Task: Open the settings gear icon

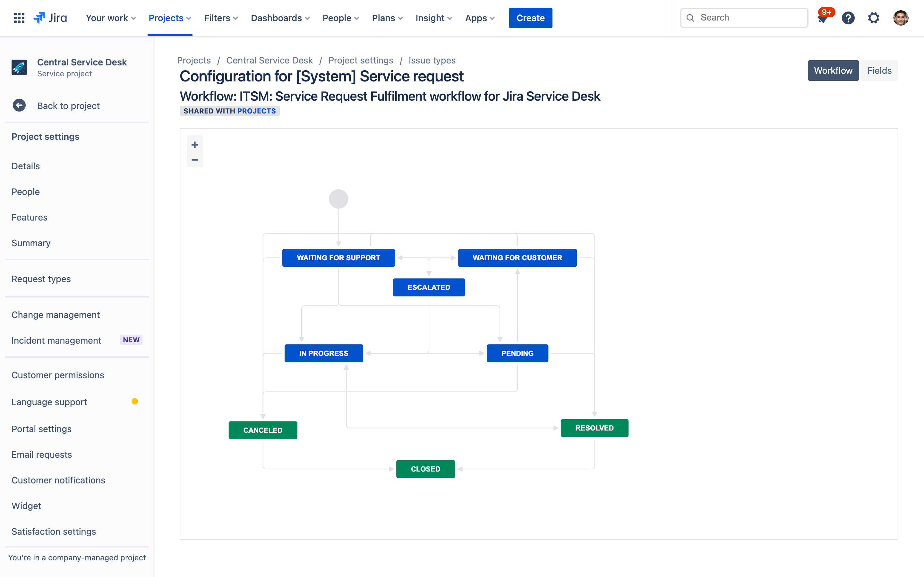Action: pos(873,18)
